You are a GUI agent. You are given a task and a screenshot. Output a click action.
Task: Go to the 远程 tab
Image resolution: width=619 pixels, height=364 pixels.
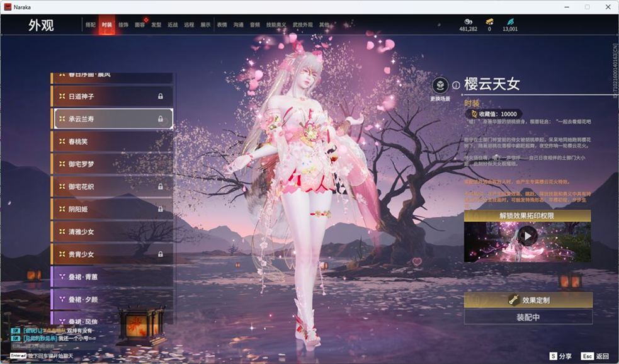tap(189, 25)
